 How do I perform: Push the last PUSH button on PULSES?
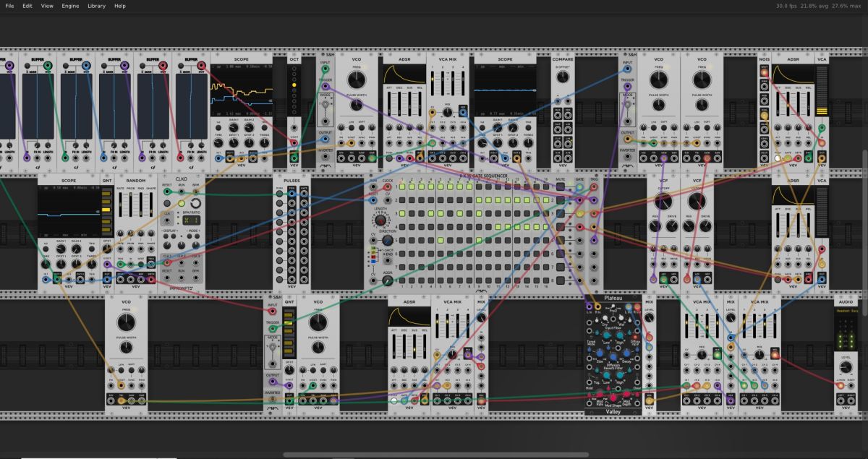tap(280, 280)
